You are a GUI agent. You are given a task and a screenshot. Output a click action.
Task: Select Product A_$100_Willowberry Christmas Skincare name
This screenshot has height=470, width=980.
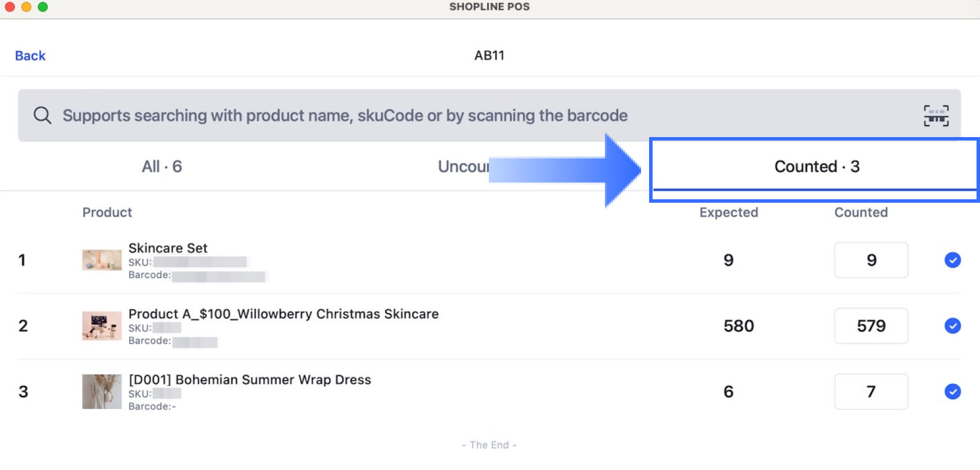click(x=283, y=314)
